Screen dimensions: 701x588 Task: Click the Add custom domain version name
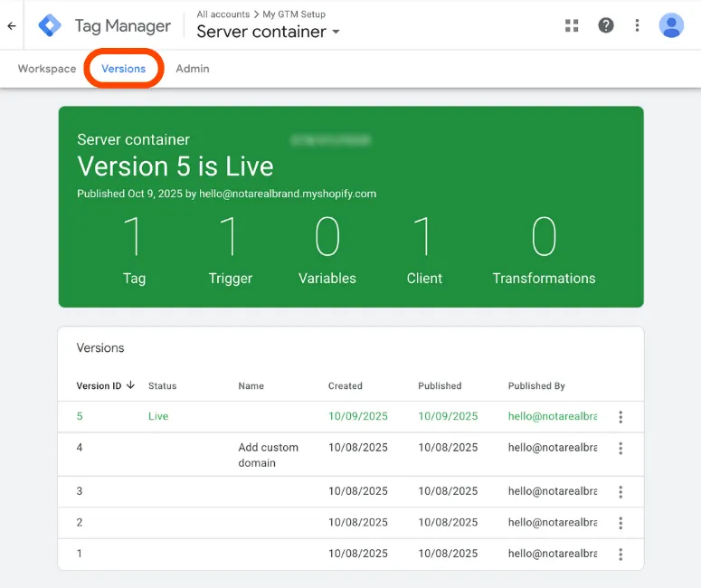click(269, 455)
